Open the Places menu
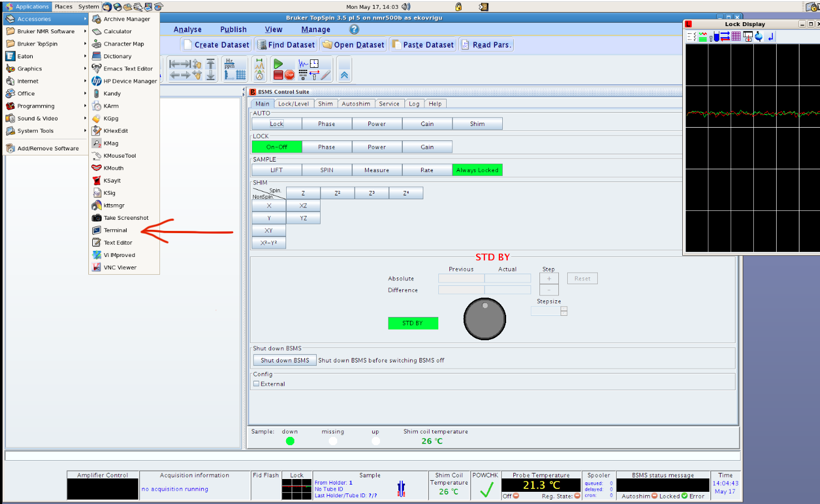This screenshot has width=820, height=504. click(x=63, y=7)
